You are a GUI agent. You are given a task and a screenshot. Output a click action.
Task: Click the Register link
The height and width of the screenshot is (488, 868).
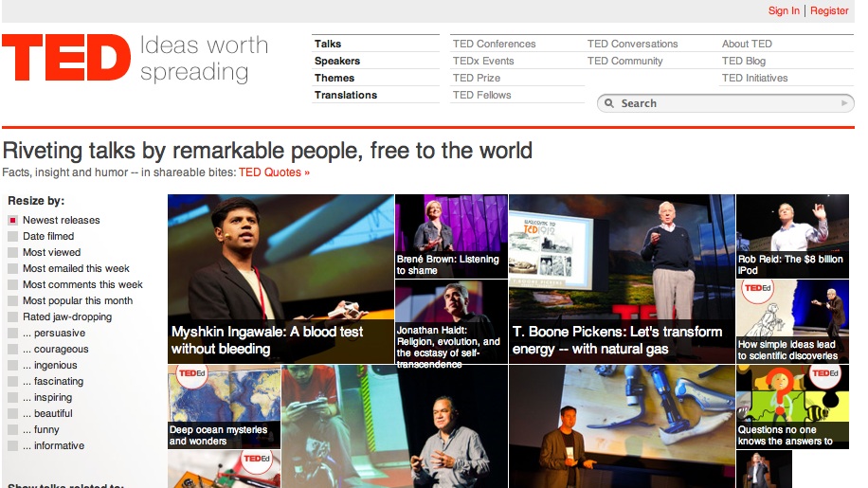pyautogui.click(x=829, y=10)
